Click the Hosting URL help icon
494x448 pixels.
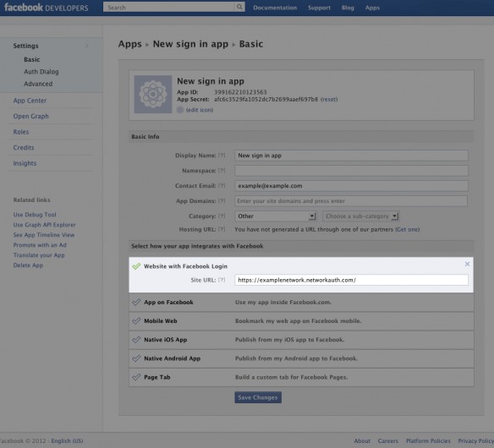[x=222, y=229]
